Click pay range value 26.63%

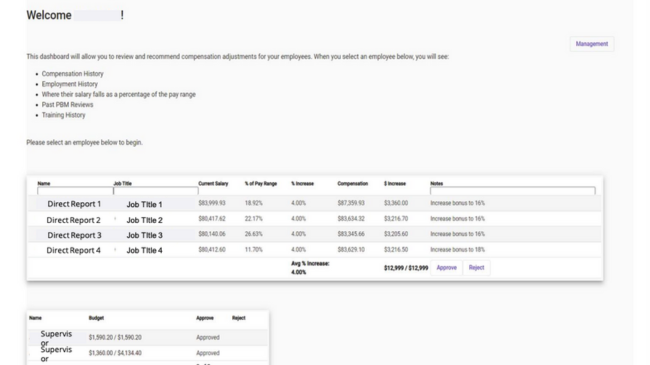[253, 234]
